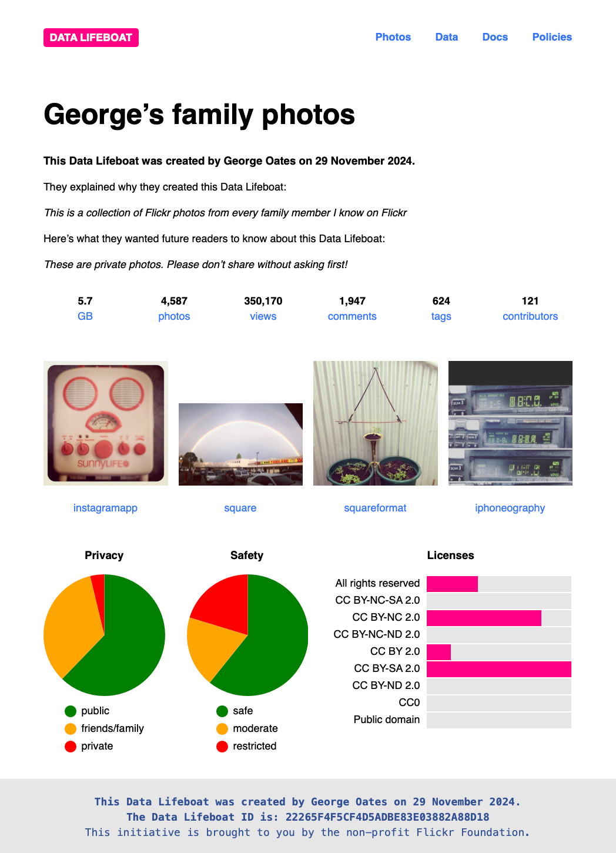The width and height of the screenshot is (616, 853).
Task: Click the squareformat tag link
Action: tap(375, 508)
